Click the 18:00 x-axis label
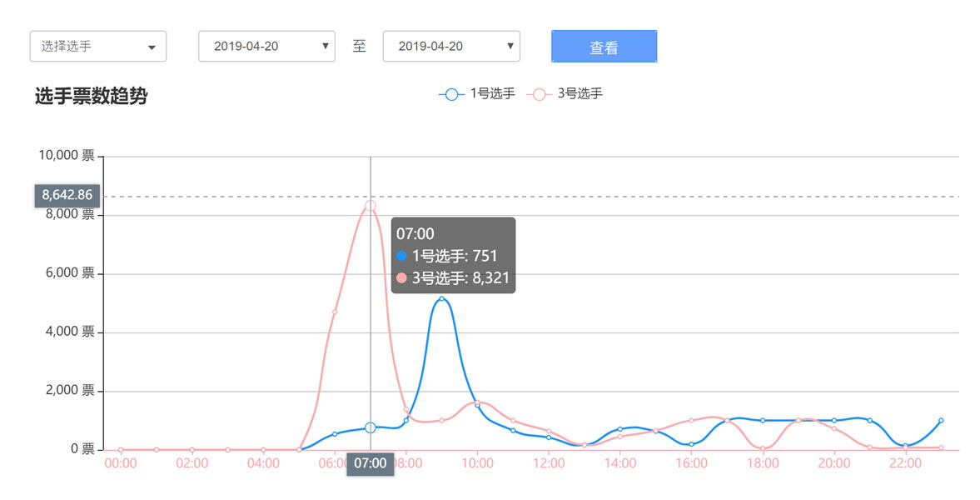Image resolution: width=980 pixels, height=500 pixels. tap(764, 463)
